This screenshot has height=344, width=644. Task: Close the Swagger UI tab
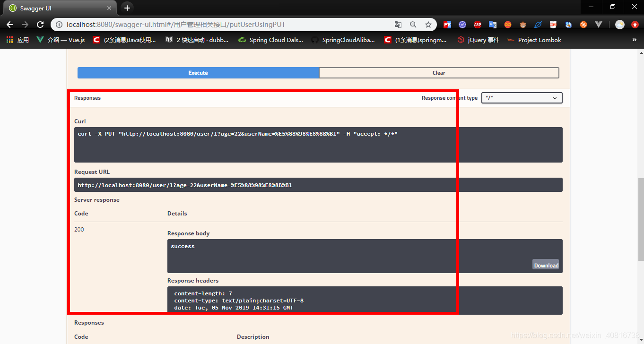(x=109, y=8)
